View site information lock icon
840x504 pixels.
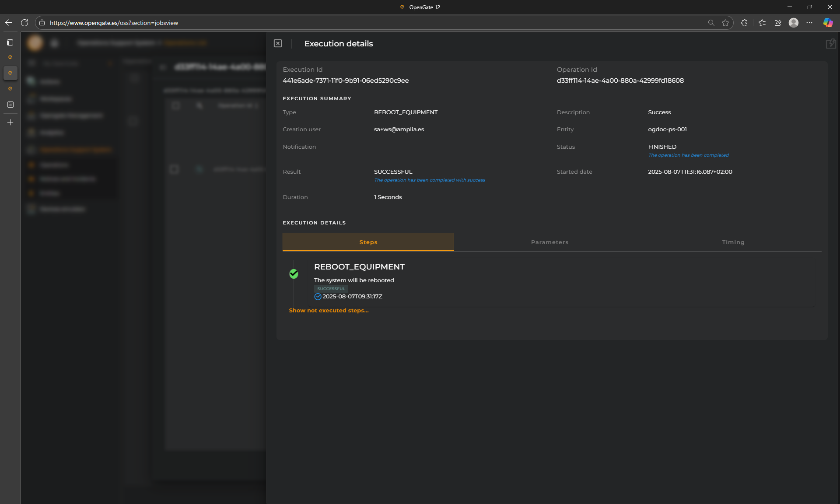pyautogui.click(x=42, y=23)
